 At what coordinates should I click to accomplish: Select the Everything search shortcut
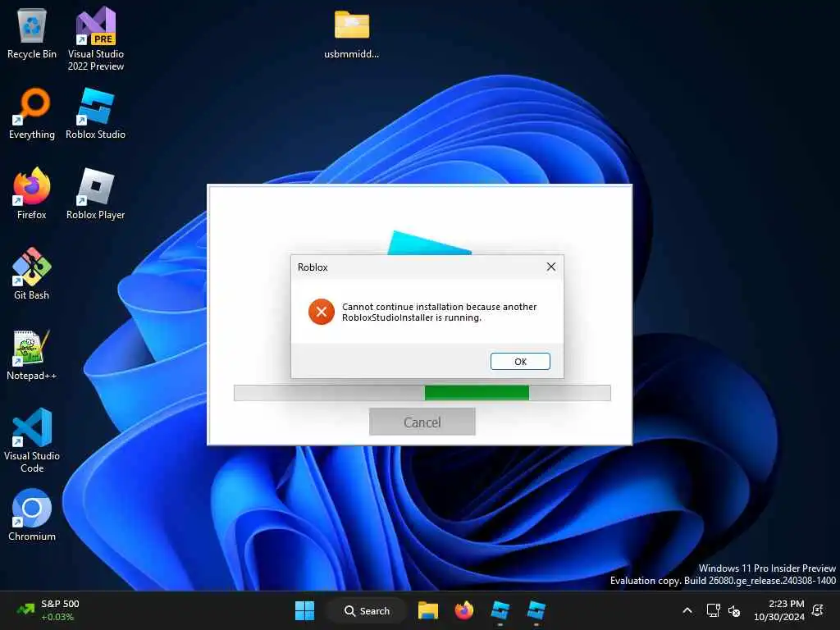point(32,114)
